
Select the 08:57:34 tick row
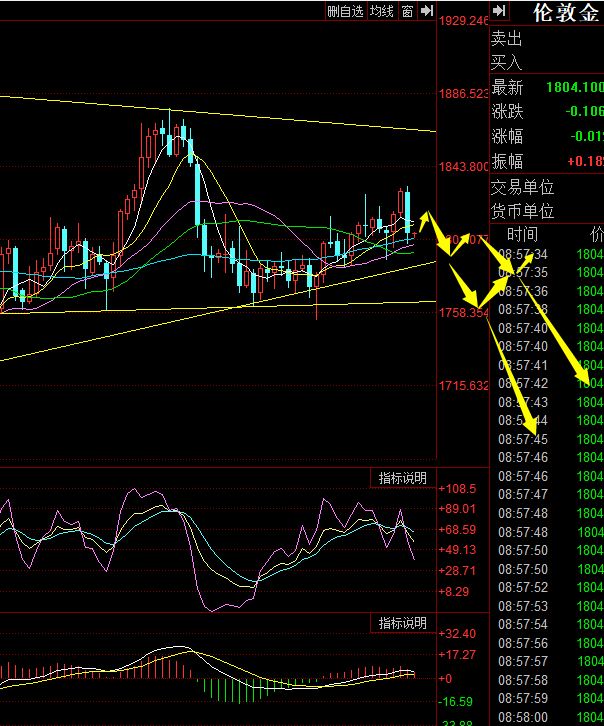[x=547, y=254]
